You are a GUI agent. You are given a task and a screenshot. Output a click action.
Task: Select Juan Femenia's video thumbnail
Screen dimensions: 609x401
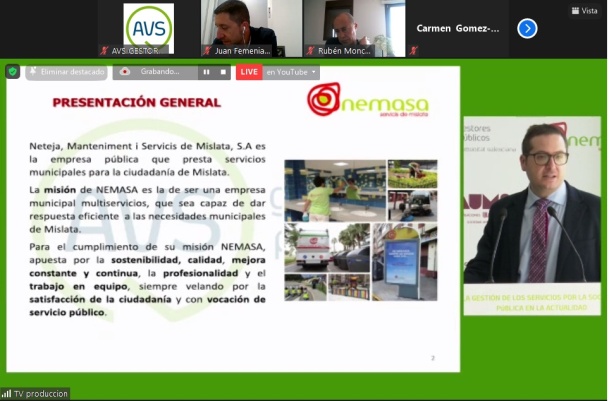[x=251, y=28]
